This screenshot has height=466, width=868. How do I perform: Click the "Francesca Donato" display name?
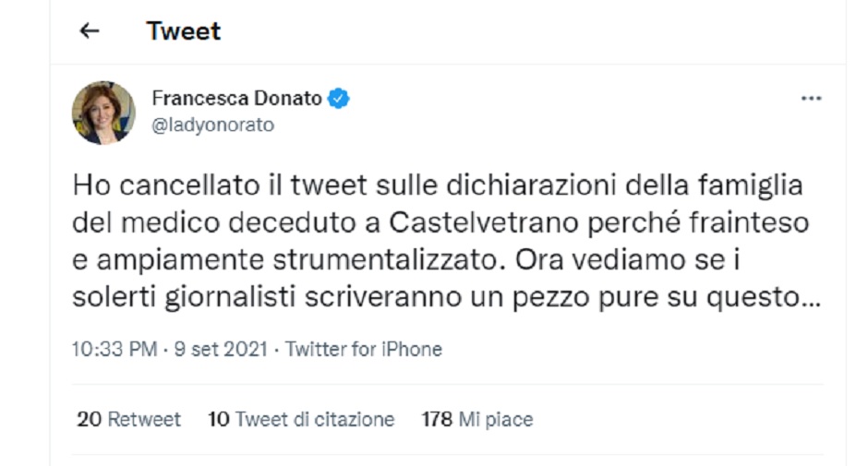[x=236, y=99]
